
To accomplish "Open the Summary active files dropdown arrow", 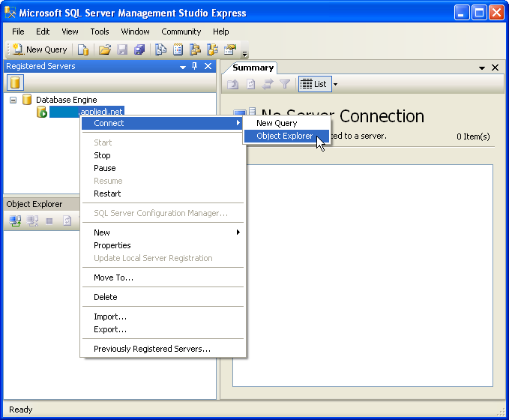I will click(482, 68).
